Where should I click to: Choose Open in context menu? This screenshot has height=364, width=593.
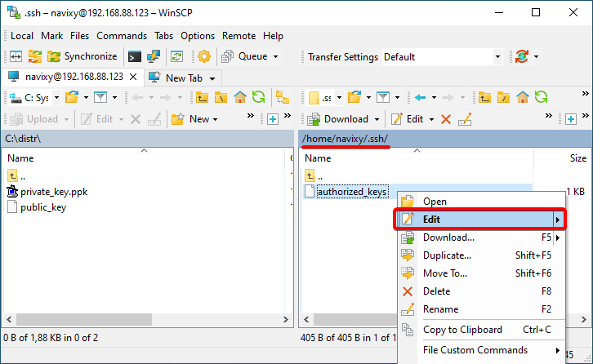pyautogui.click(x=481, y=202)
